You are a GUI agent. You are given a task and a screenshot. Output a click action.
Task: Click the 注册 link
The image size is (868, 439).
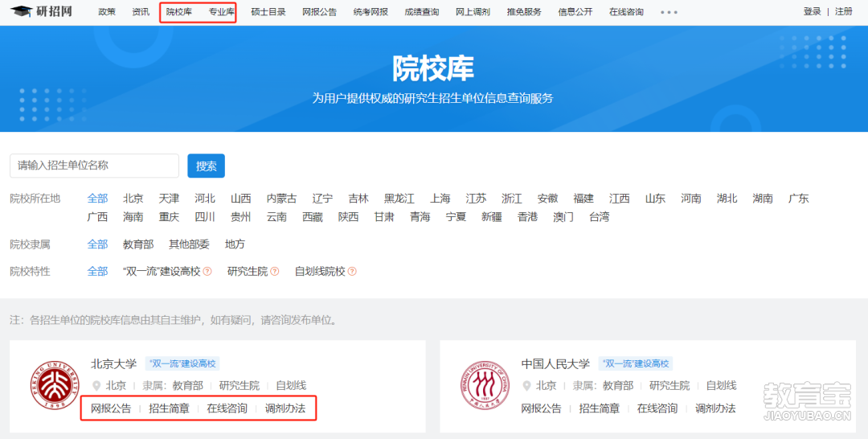point(844,11)
